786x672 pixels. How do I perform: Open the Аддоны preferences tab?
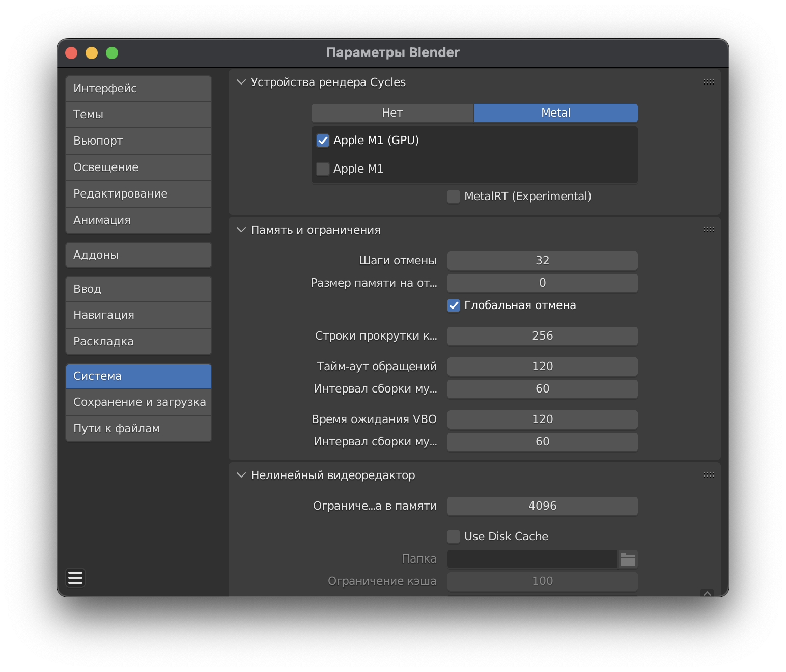tap(138, 255)
